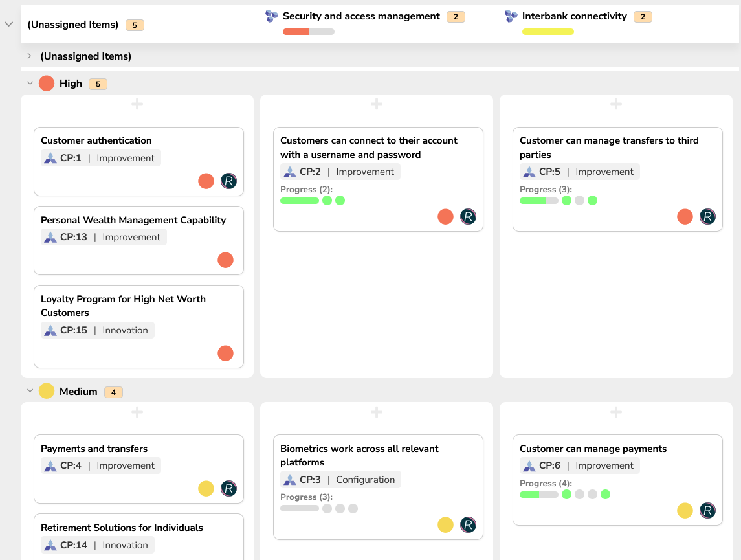
Task: Click the R avatar on Customer authentication card
Action: click(x=228, y=181)
